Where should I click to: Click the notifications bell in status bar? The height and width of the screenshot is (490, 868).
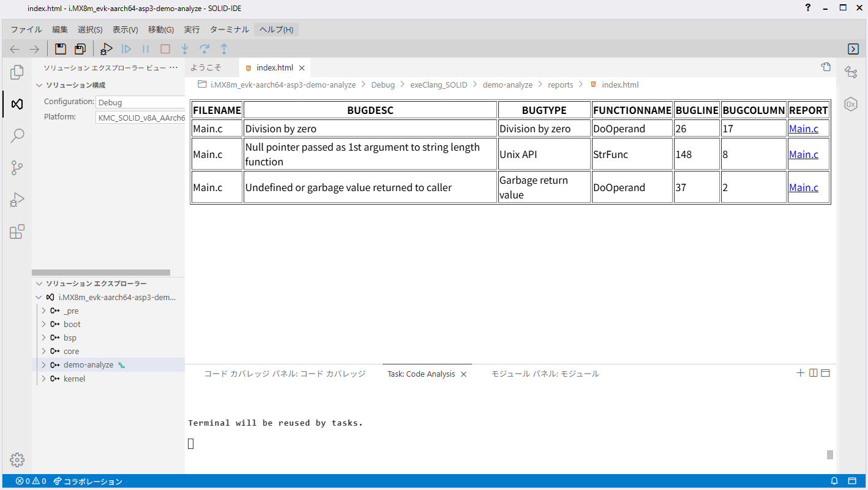pos(834,481)
